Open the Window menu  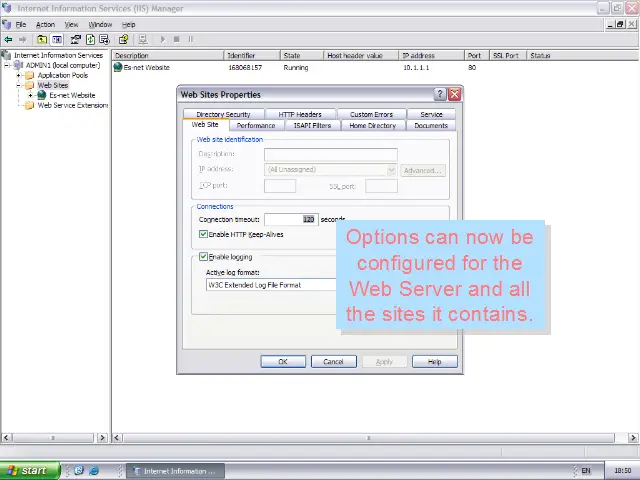pos(100,24)
